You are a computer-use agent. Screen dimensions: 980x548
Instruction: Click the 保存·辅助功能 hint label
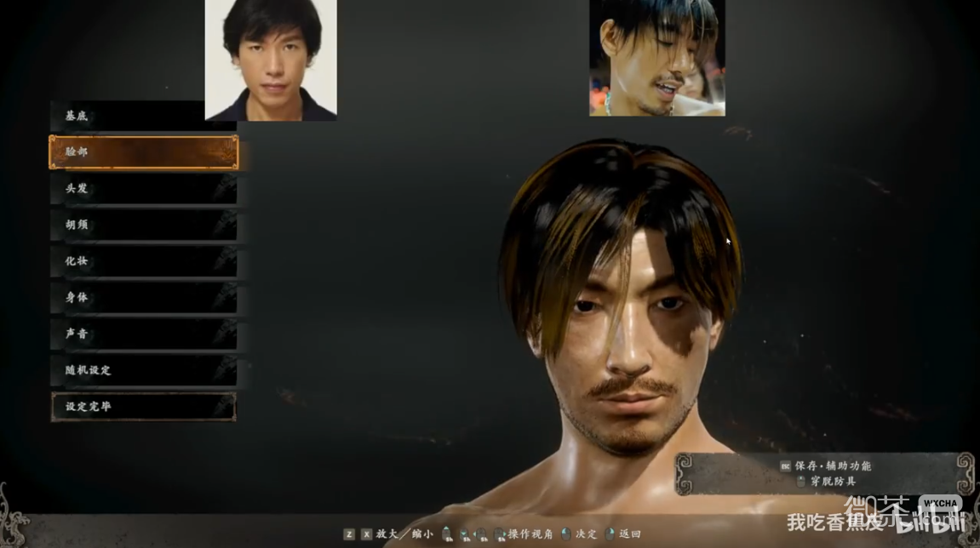coord(834,466)
